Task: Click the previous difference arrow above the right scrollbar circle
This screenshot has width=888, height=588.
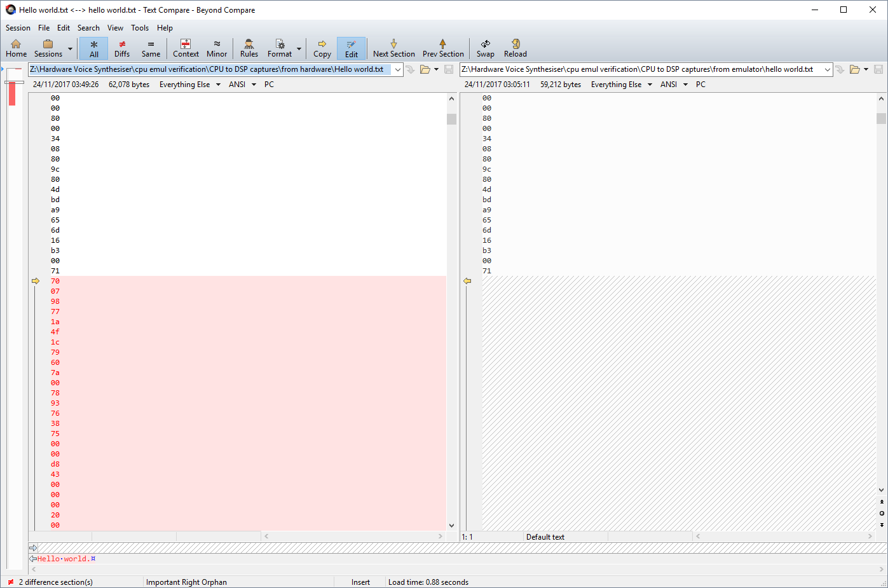Action: pyautogui.click(x=882, y=502)
